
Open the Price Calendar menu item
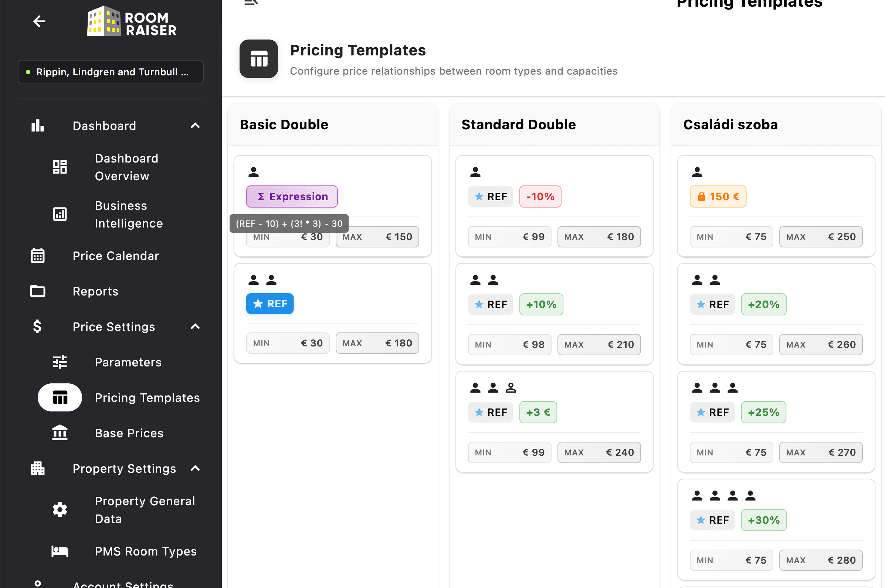[116, 256]
